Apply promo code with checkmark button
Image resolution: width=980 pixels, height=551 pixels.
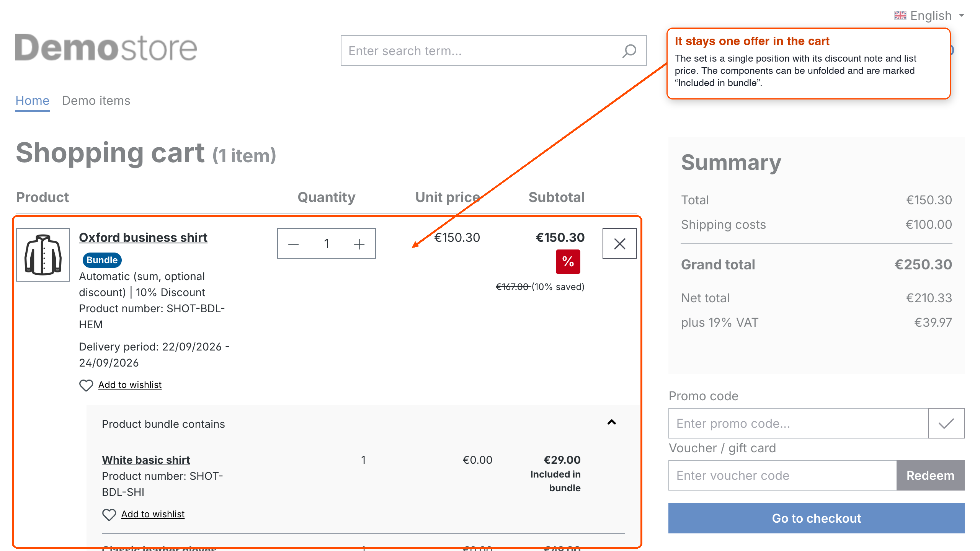click(946, 423)
